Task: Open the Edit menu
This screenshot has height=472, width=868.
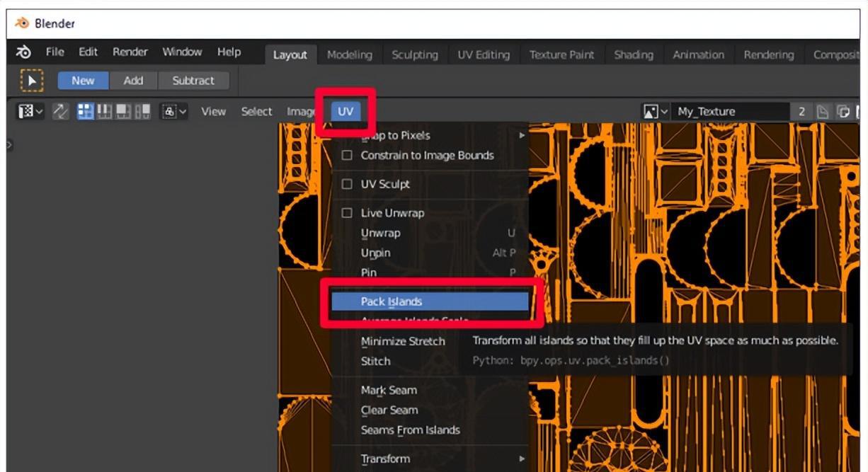Action: 88,52
